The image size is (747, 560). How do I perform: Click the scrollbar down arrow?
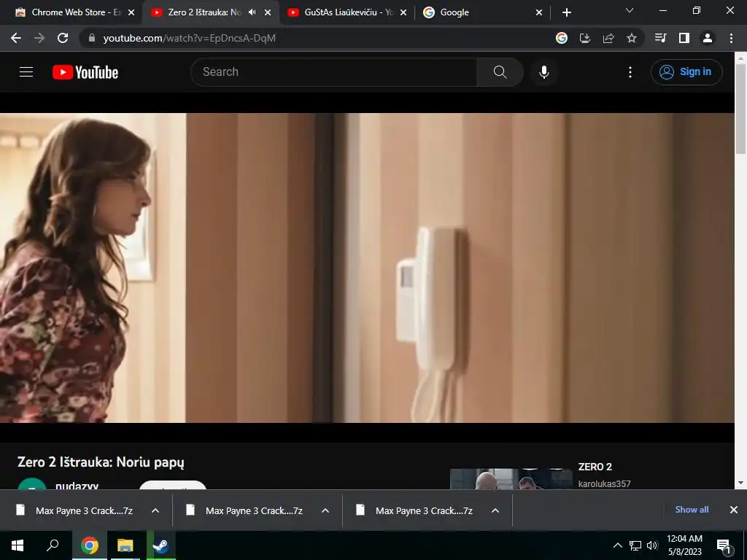[x=740, y=483]
